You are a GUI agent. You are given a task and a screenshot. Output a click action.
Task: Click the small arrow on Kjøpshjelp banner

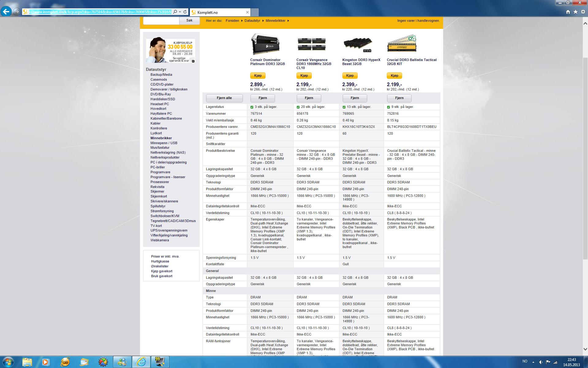pos(193,61)
